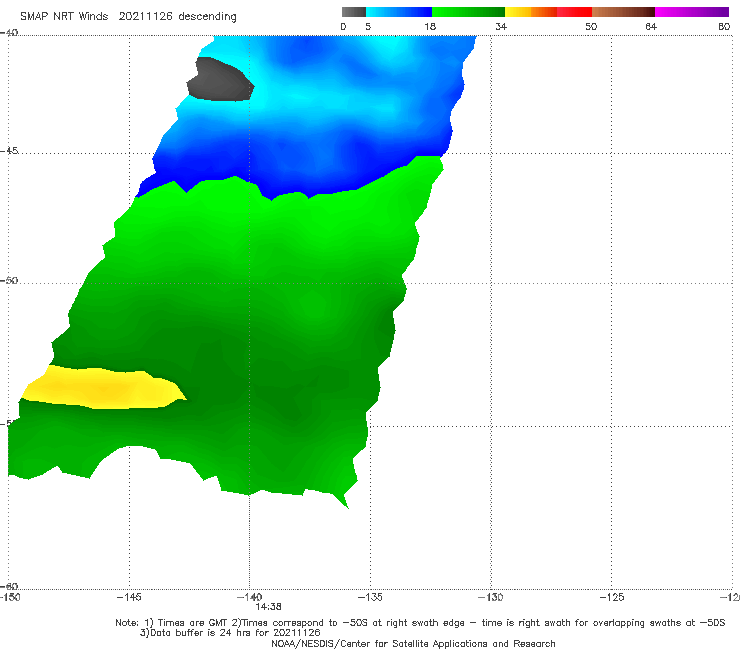Click the swath time label '14:38'
This screenshot has height=650, width=740.
(269, 607)
